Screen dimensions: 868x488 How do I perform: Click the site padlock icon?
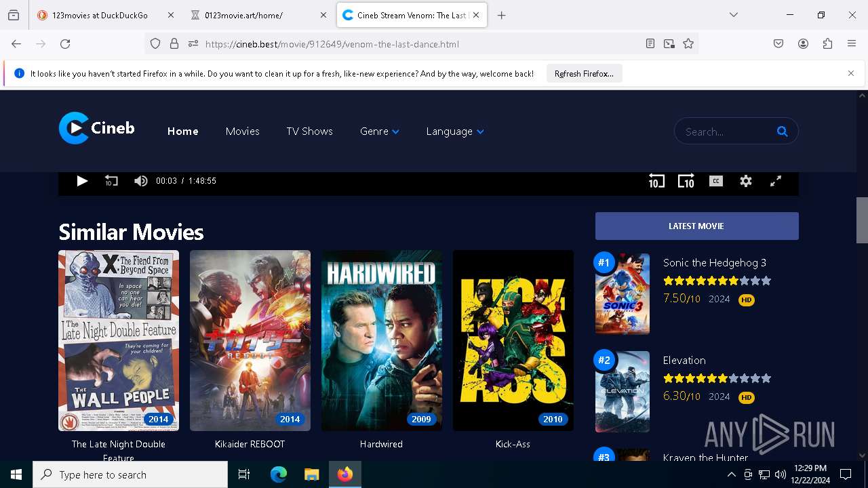[174, 44]
